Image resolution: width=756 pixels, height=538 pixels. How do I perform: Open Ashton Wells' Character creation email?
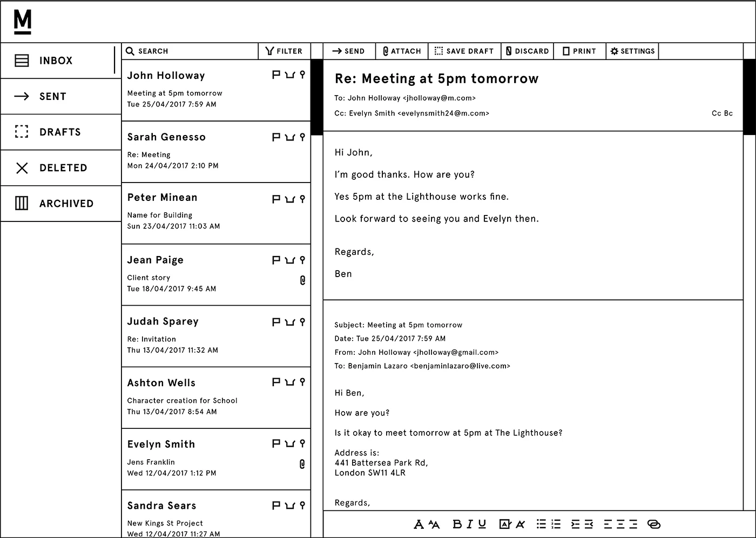point(216,398)
